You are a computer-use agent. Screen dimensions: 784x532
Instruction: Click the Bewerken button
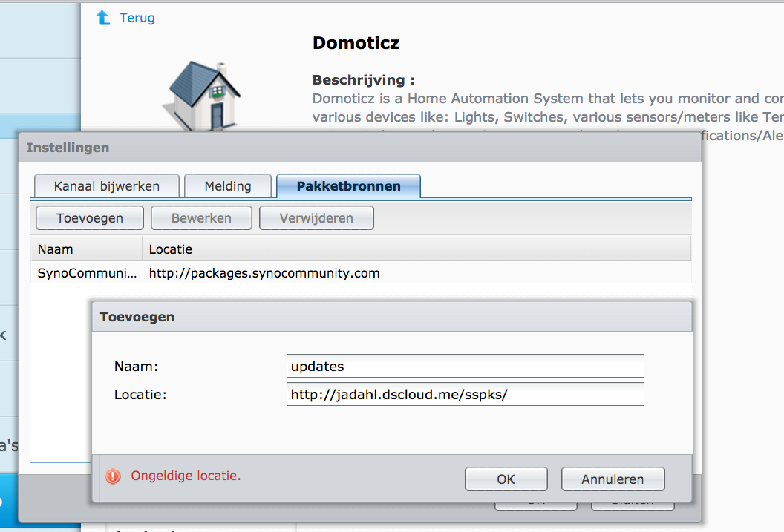click(x=201, y=218)
